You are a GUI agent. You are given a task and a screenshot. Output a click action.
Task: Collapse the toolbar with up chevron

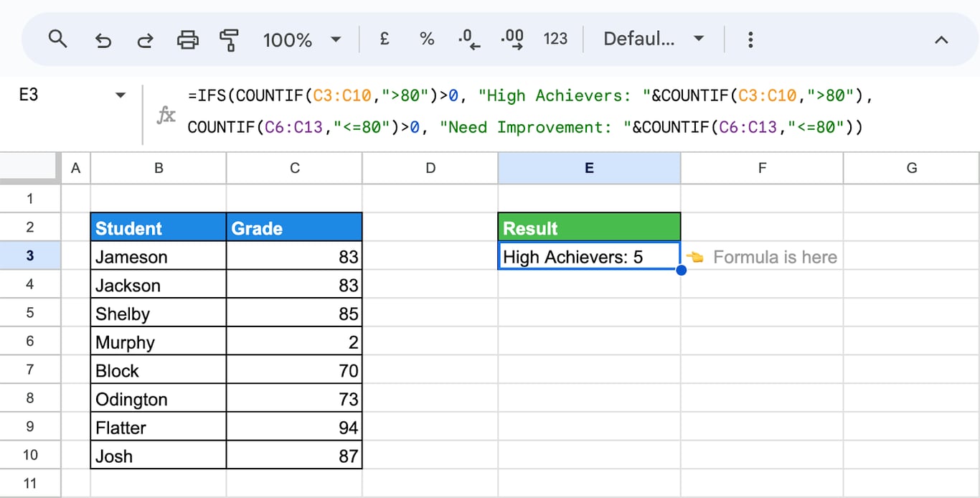(941, 40)
